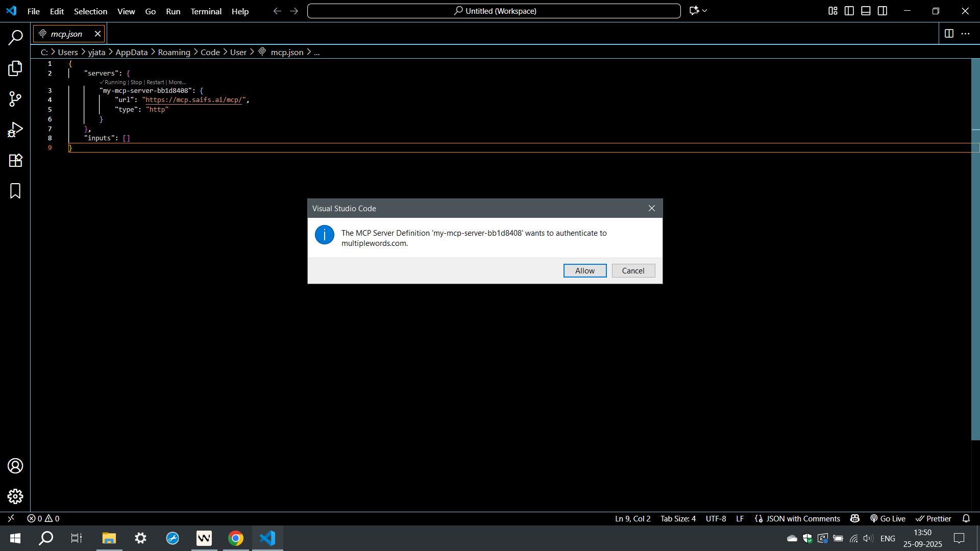Toggle the Primary Side Bar layout
The width and height of the screenshot is (980, 551).
click(849, 11)
